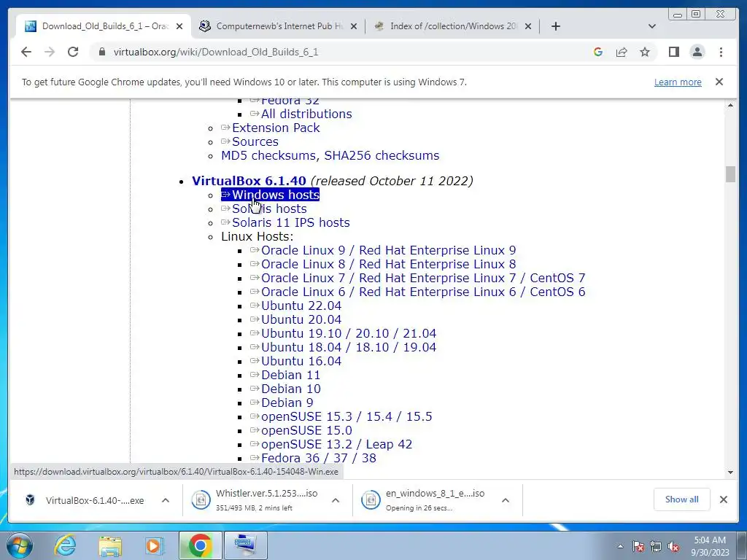Click the forward navigation arrow

tap(50, 52)
